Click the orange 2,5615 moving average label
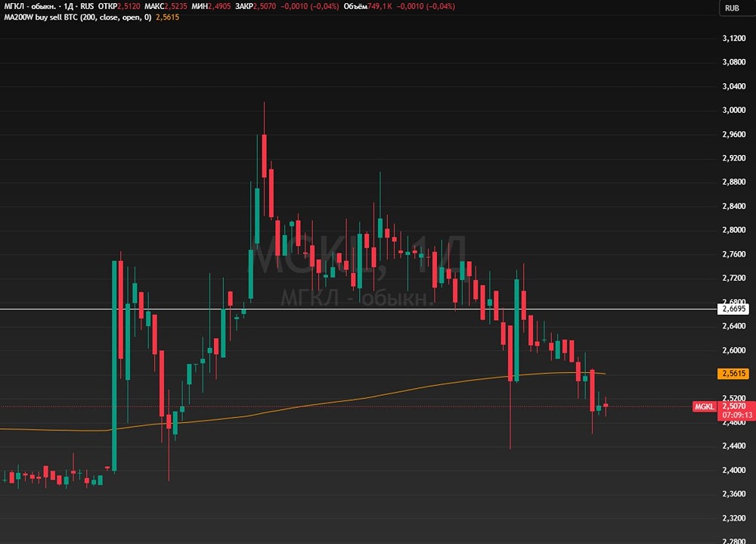 point(733,373)
